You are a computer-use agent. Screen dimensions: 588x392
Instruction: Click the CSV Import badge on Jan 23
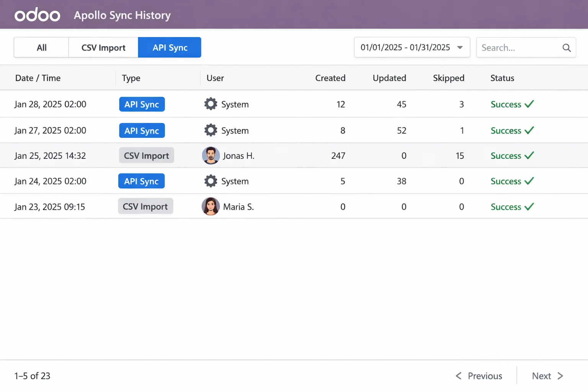tap(145, 206)
